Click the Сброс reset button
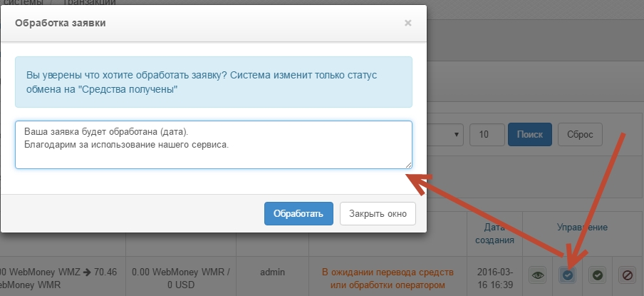 (579, 134)
